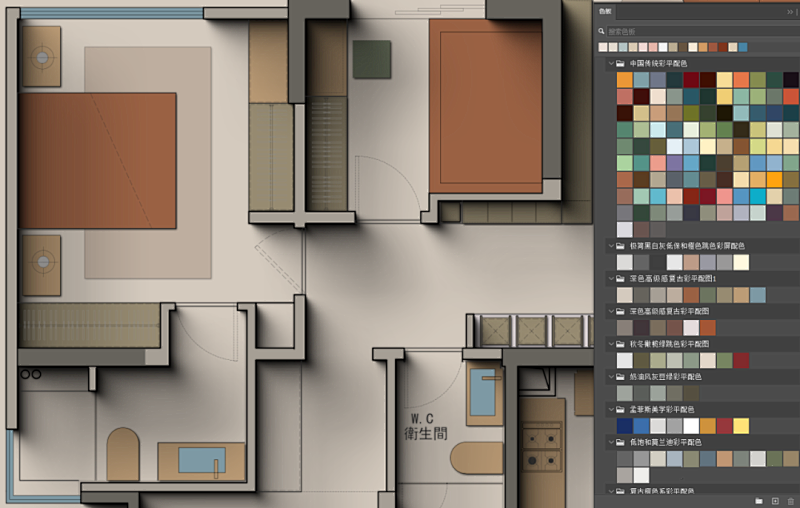Screen dimensions: 800x508
Task: Collapse the 低饱和莫兰迪彩平配色 group chevron
Action: [x=608, y=441]
